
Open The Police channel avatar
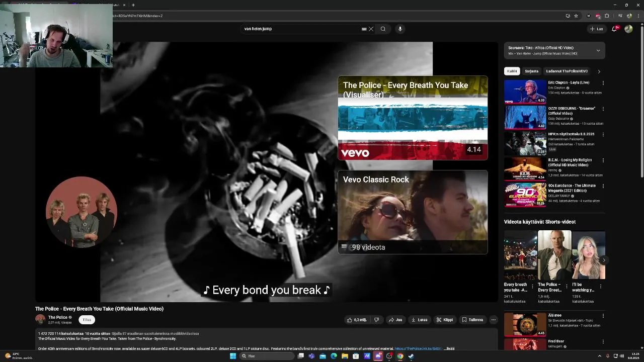pos(40,319)
